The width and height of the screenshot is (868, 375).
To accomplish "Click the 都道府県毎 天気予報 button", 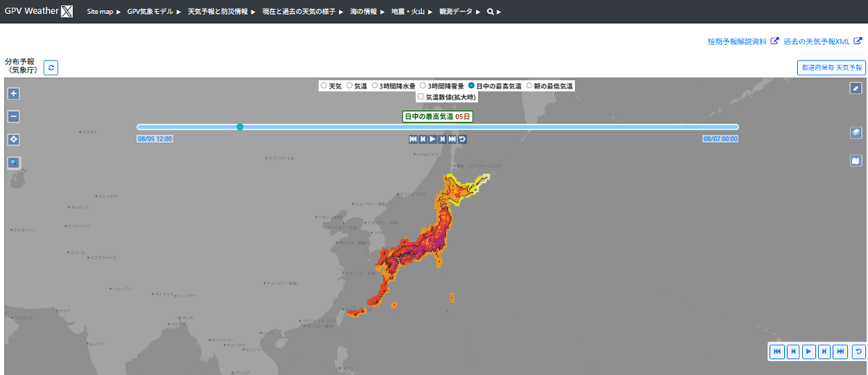I will coord(831,68).
